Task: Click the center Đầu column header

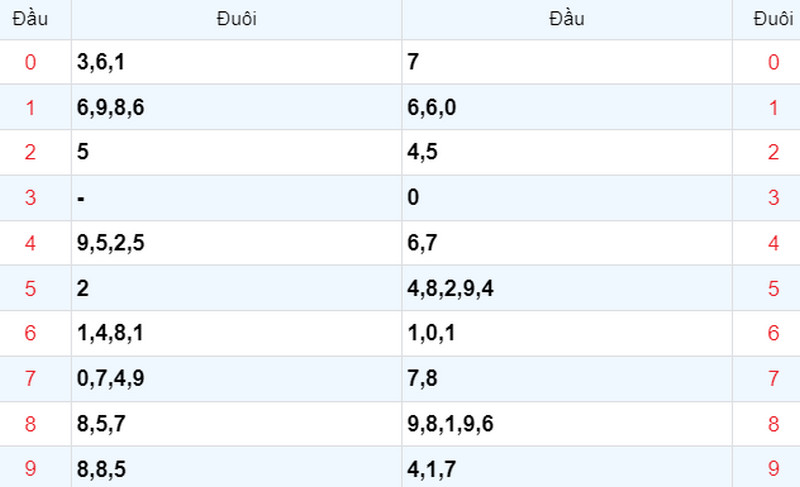Action: (x=567, y=19)
